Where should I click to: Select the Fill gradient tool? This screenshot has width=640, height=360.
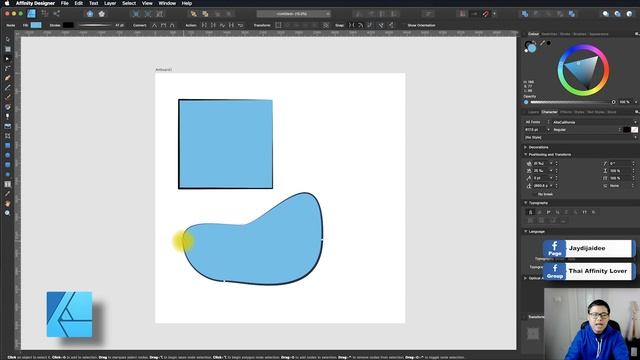click(x=7, y=107)
